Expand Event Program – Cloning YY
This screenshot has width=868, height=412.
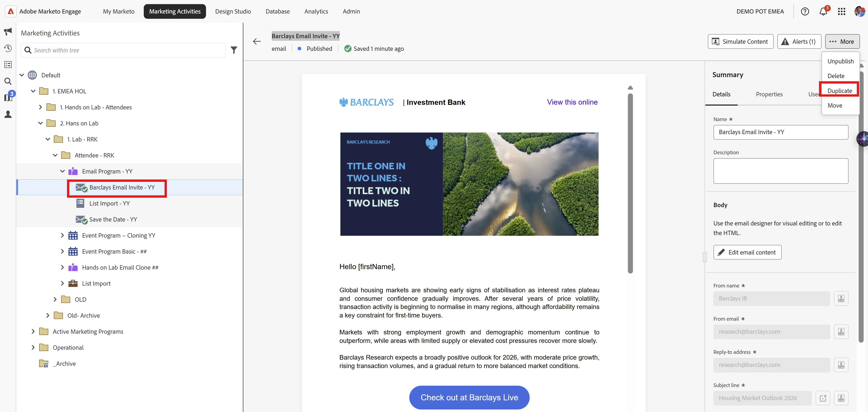(x=62, y=236)
